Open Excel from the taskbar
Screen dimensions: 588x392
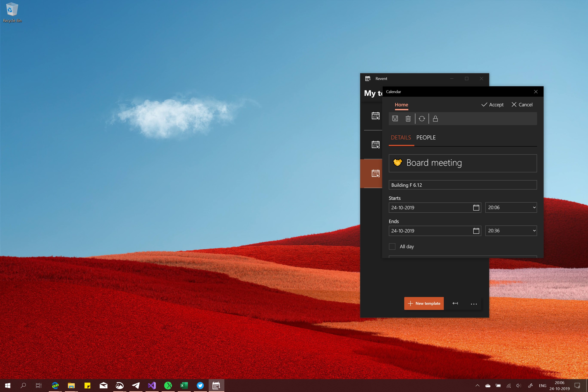(x=184, y=385)
